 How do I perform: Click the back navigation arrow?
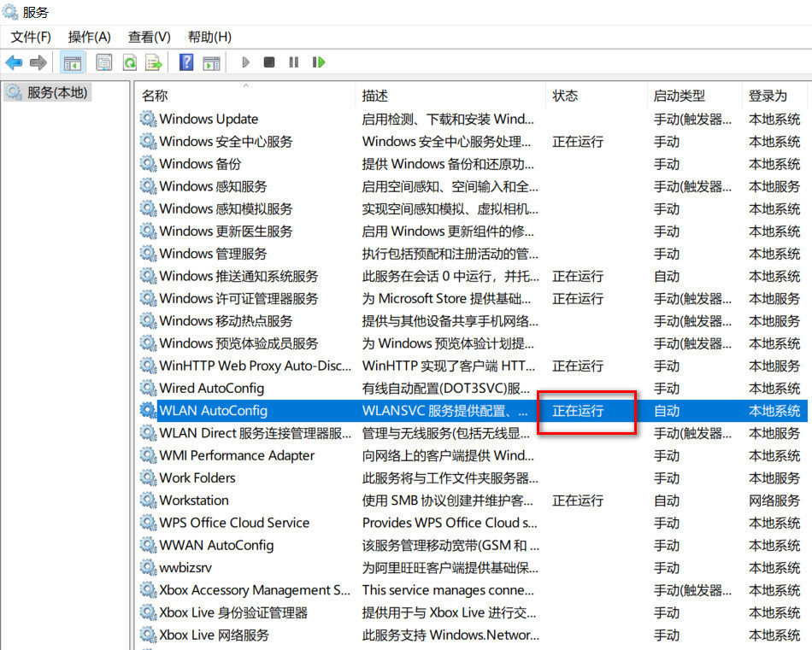[x=14, y=61]
